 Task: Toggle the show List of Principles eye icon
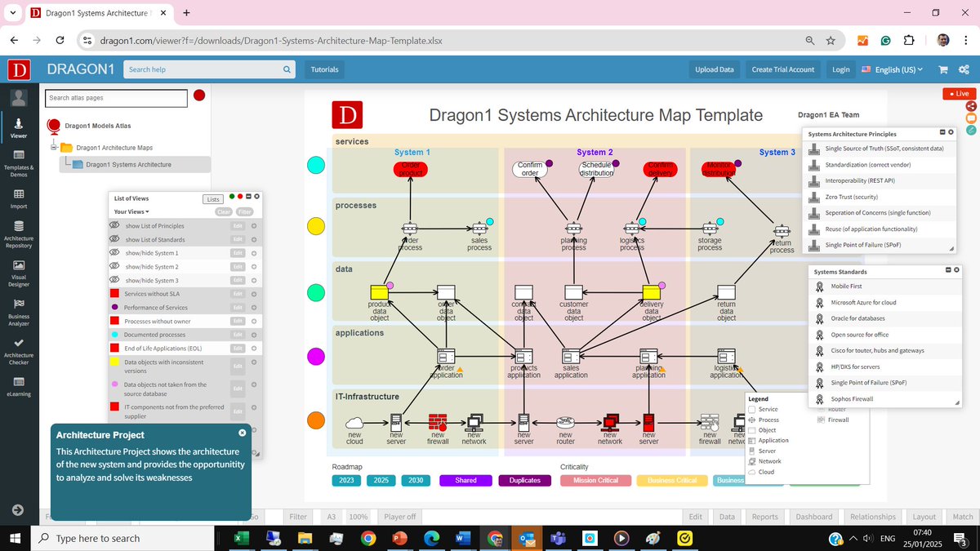tap(114, 226)
